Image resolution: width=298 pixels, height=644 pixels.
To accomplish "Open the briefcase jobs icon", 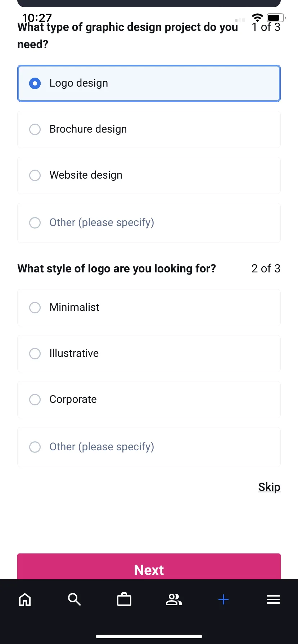I will pyautogui.click(x=124, y=599).
